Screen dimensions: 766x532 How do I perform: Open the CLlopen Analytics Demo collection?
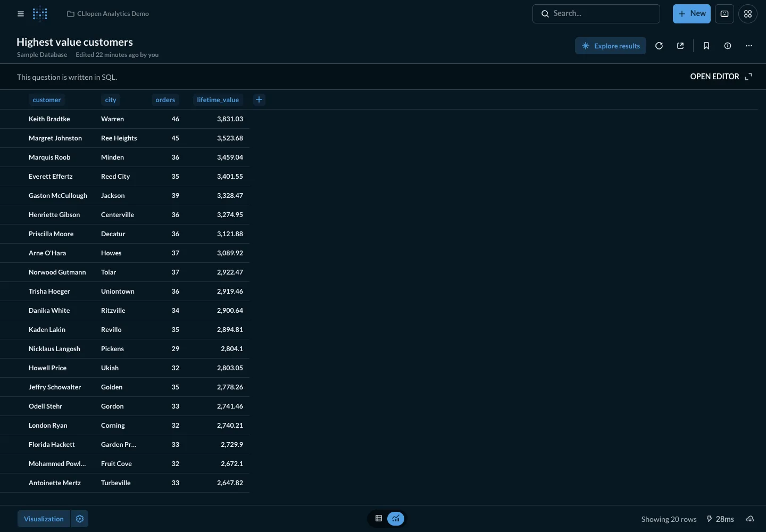108,14
